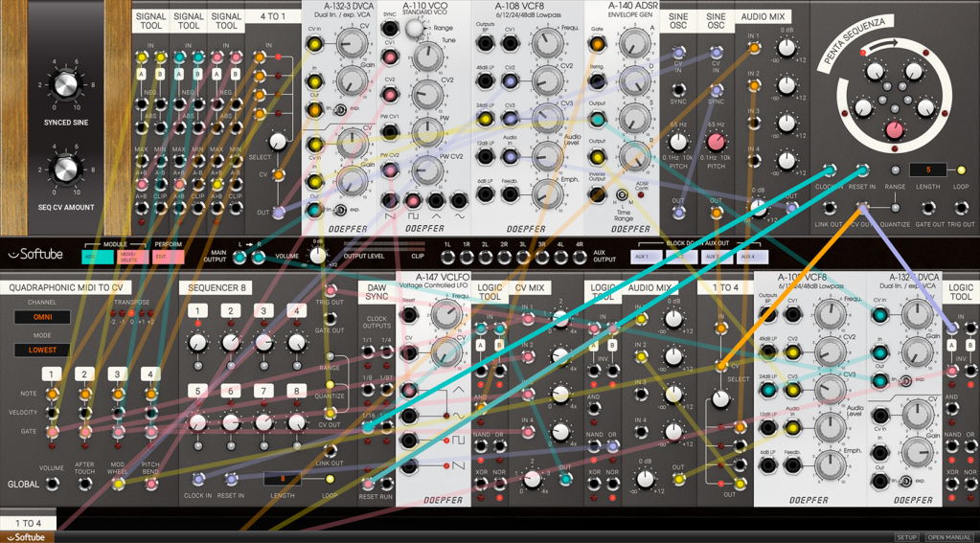Click the Penta Sequenza Trig Out jack
Viewport: 980px width, 543px height.
(x=962, y=208)
